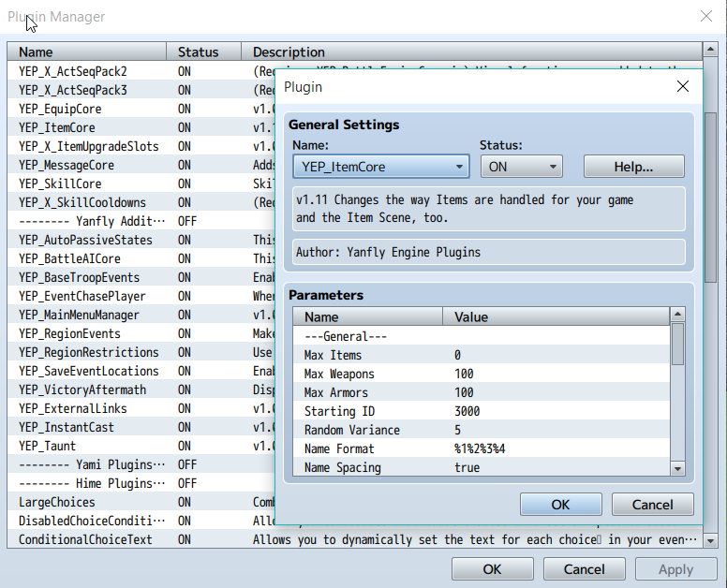727x588 pixels.
Task: Open the plugin Name dropdown showing YEP_ItemCore
Action: point(381,167)
